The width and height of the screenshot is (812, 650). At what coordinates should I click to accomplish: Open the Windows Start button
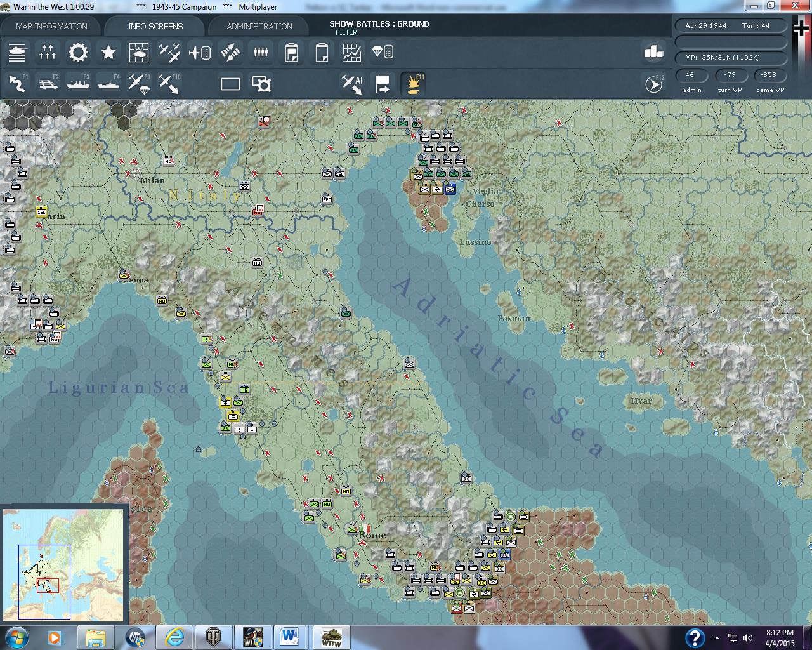[17, 637]
